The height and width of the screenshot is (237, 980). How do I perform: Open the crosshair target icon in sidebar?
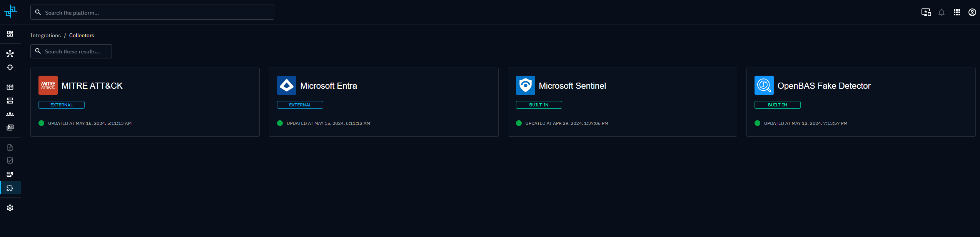tap(10, 67)
